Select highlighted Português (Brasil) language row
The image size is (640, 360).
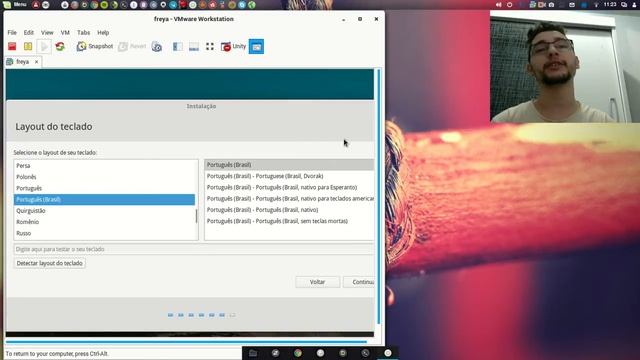104,200
